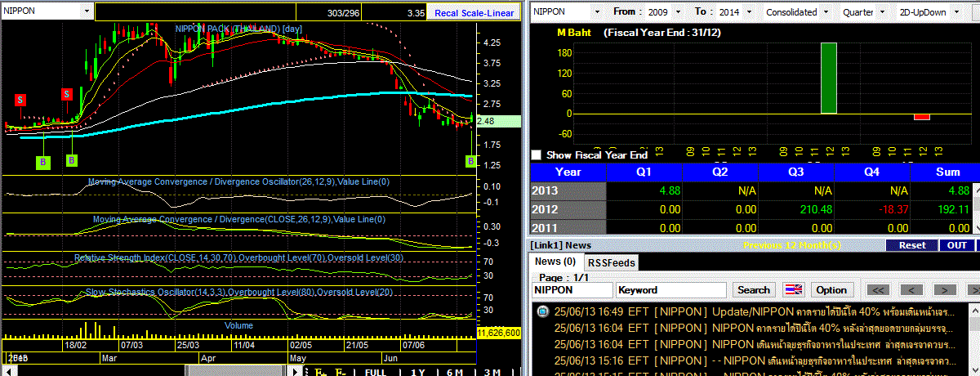Open the chart symbol NIPPON dropdown
Image resolution: width=980 pixels, height=376 pixels.
[87, 11]
